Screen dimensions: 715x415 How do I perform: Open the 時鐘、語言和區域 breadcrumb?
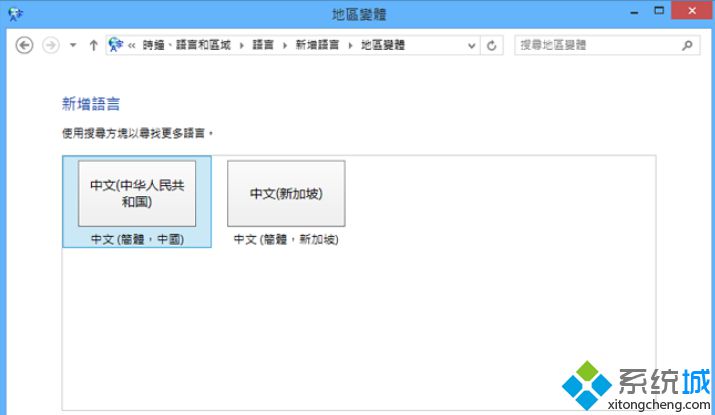click(x=187, y=45)
